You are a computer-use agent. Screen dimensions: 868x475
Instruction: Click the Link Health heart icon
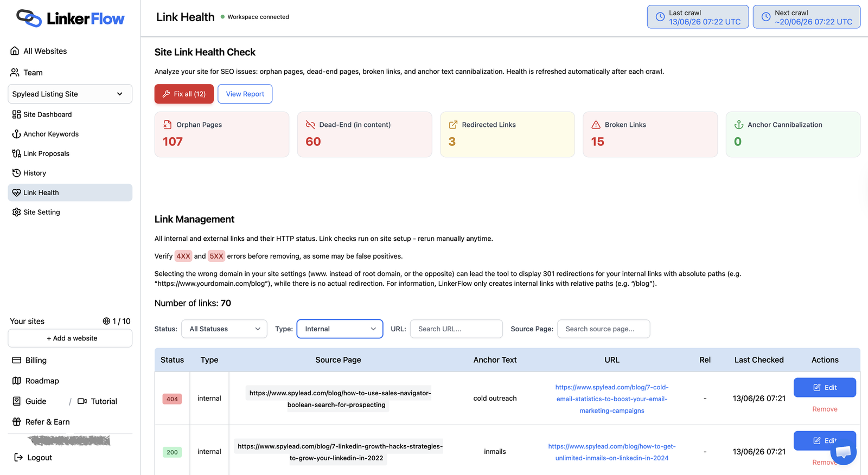16,192
